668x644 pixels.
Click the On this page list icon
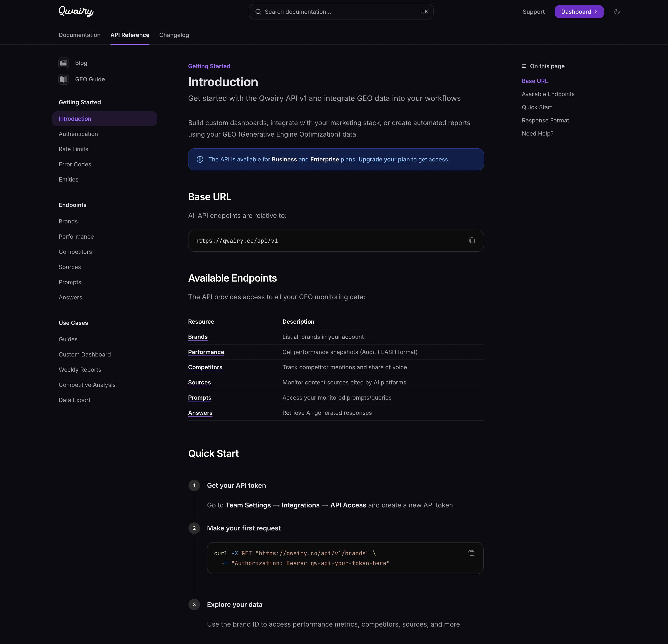click(x=524, y=66)
